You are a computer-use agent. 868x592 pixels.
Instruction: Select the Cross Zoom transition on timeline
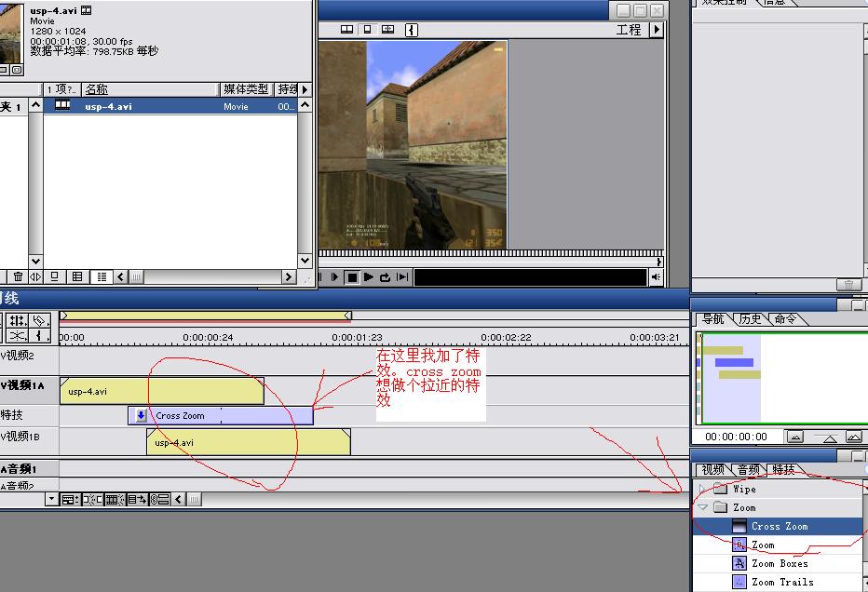point(221,415)
